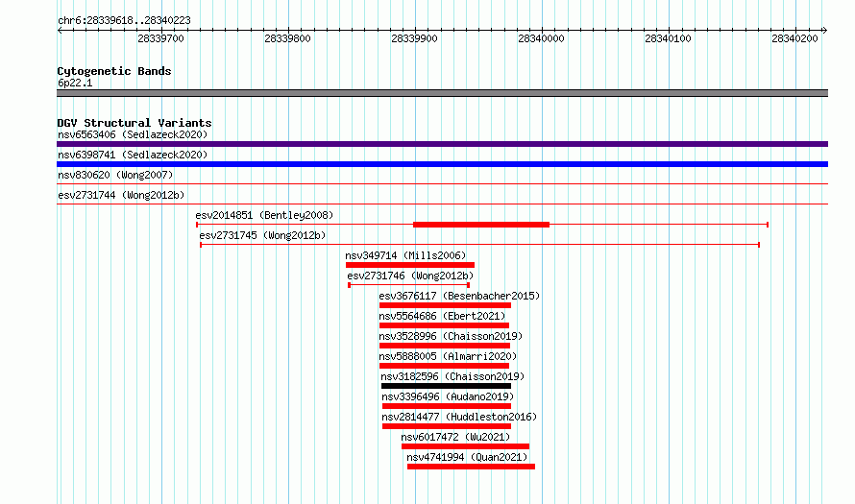This screenshot has height=504, width=855.
Task: Click the thin red esv2731744 line
Action: coord(442,204)
